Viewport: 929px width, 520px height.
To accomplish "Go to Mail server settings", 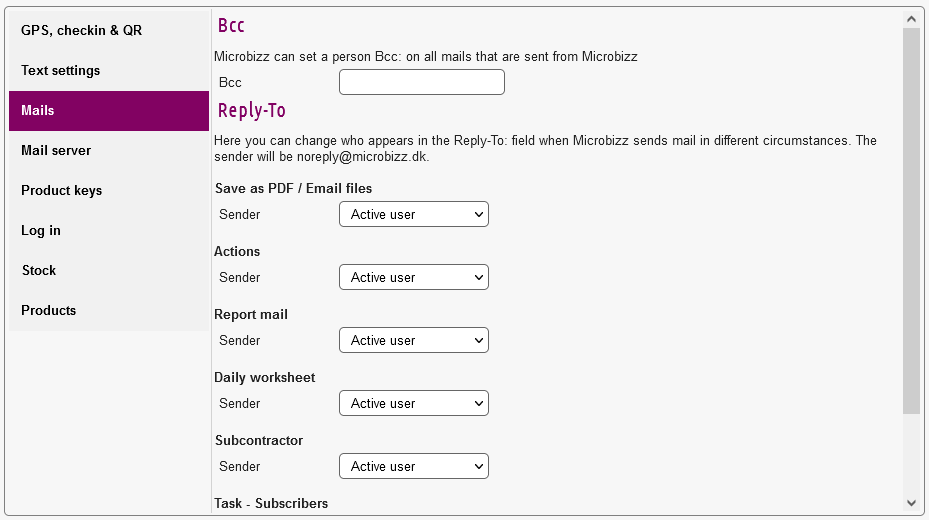I will tap(56, 151).
